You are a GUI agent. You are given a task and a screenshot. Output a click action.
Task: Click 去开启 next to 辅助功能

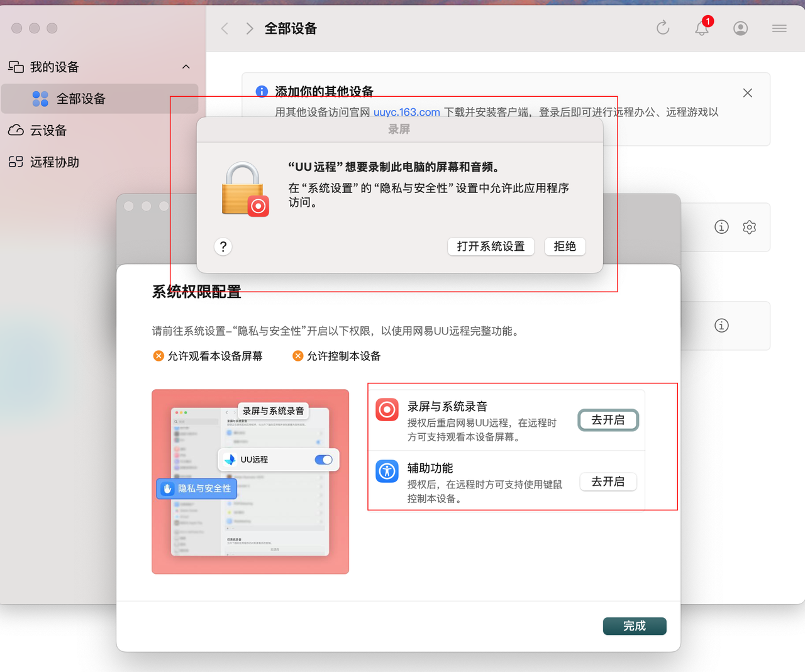pyautogui.click(x=608, y=482)
